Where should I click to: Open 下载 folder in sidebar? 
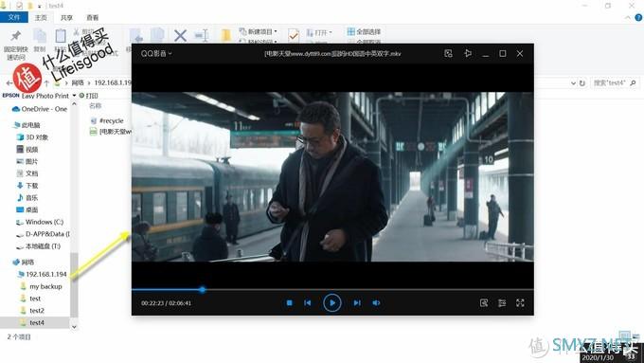(27, 186)
